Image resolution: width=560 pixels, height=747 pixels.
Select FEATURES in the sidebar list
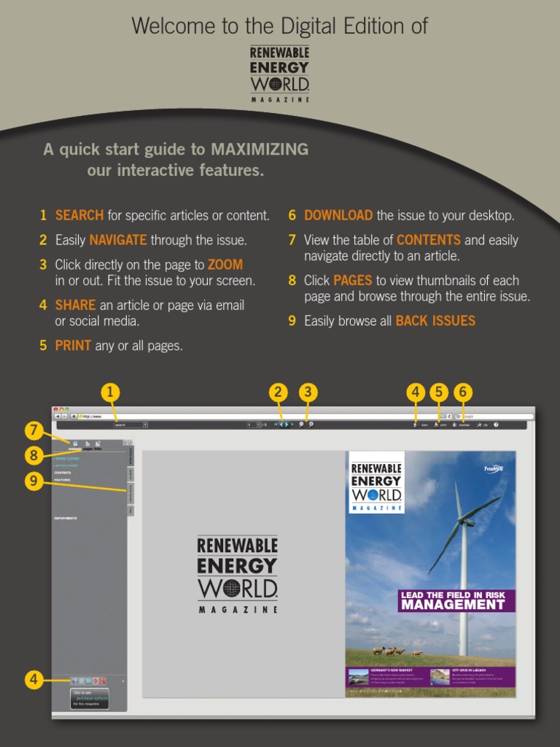(62, 480)
